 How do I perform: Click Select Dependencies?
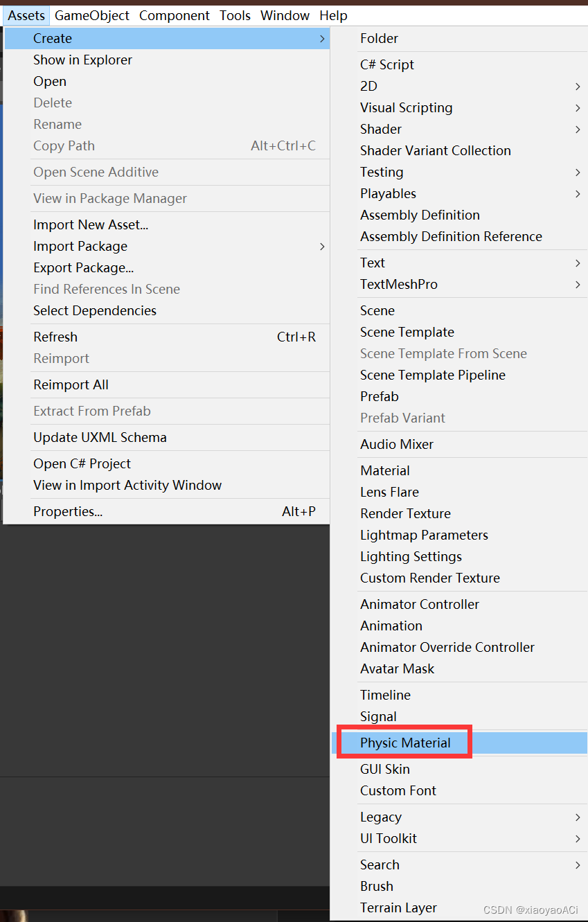(167, 310)
